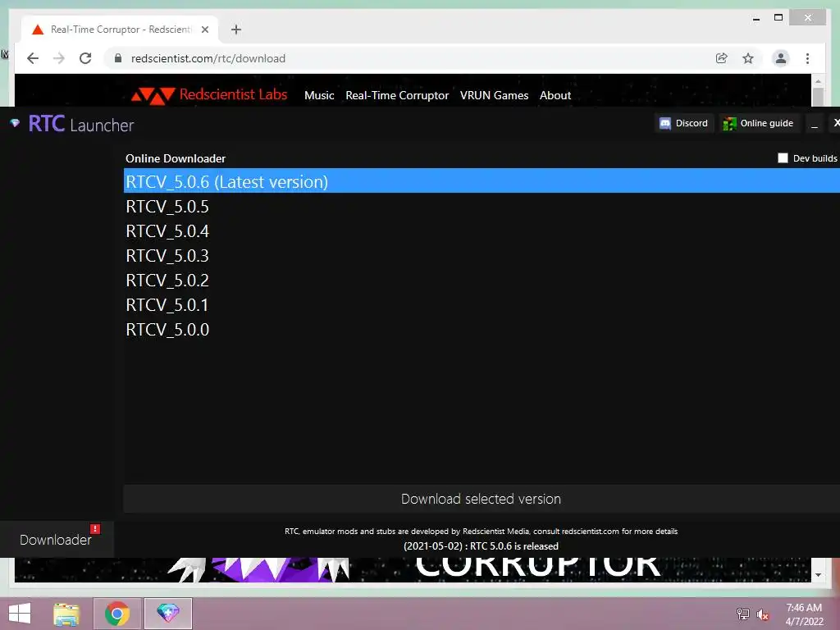The width and height of the screenshot is (840, 630).
Task: Select RTCV_5.0.4 in the version list
Action: point(482,231)
